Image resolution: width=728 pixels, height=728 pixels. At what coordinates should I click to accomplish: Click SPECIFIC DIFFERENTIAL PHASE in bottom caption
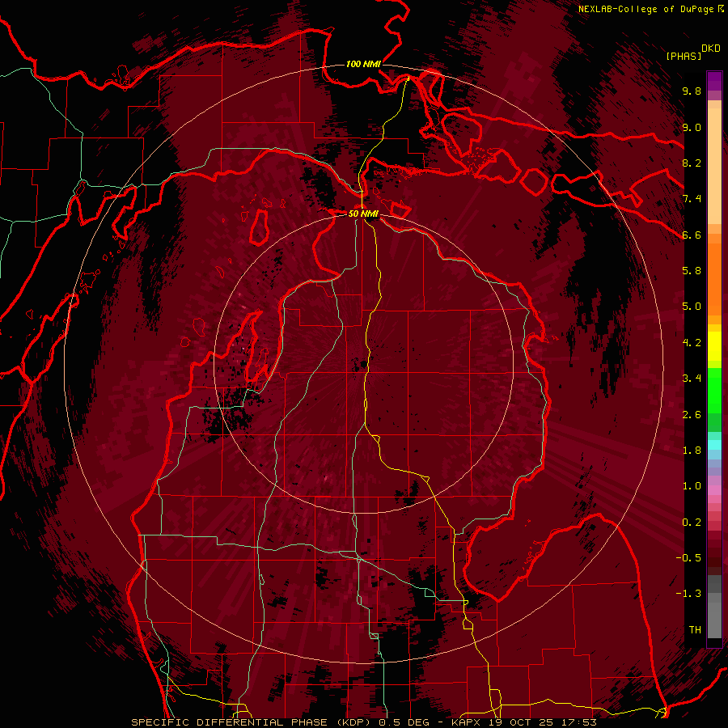tap(230, 722)
